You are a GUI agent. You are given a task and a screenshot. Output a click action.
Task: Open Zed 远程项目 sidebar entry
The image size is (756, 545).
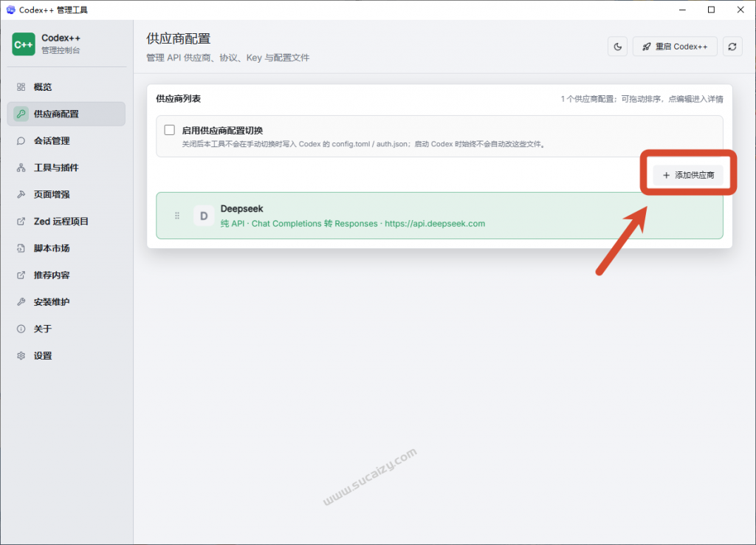pos(66,222)
